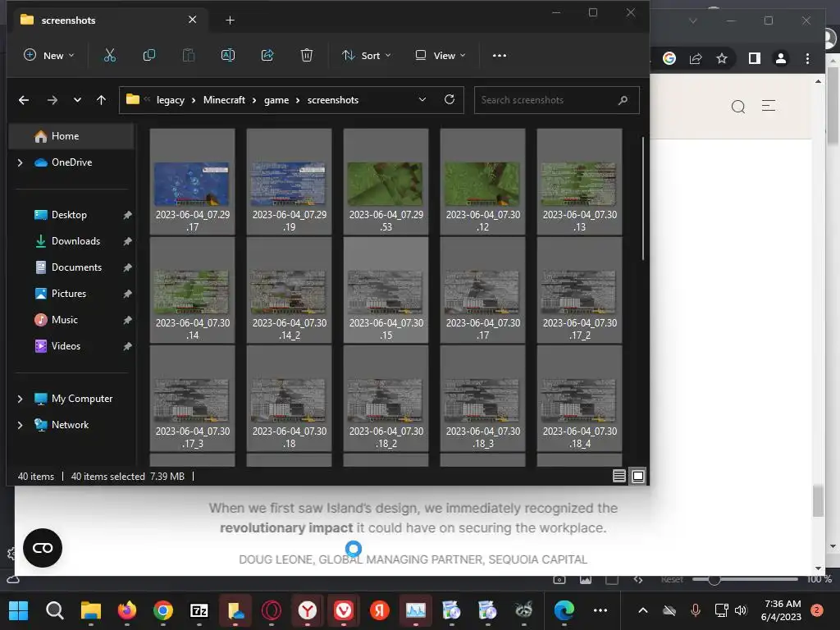Open the View dropdown menu
Image resolution: width=840 pixels, height=630 pixels.
(x=441, y=55)
